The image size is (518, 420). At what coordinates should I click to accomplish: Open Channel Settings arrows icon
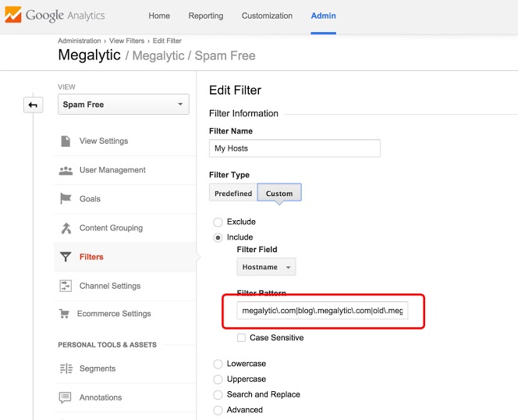coord(66,286)
